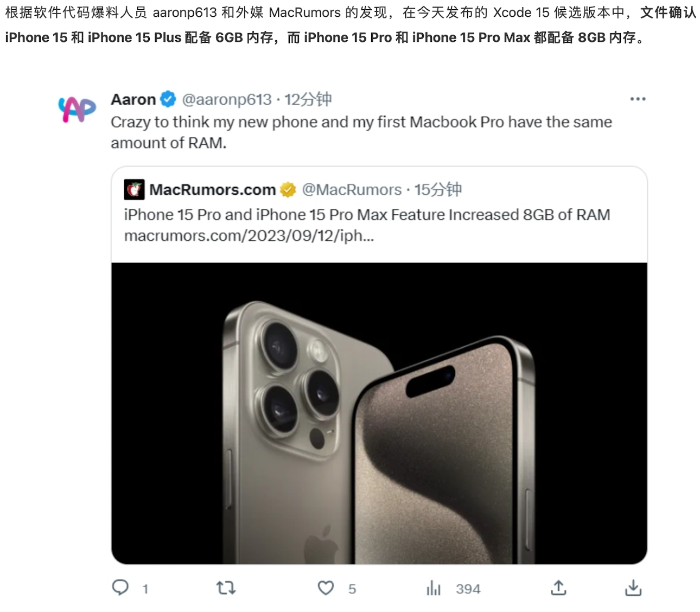The width and height of the screenshot is (700, 612).
Task: Click the 394 views count
Action: coord(467,589)
